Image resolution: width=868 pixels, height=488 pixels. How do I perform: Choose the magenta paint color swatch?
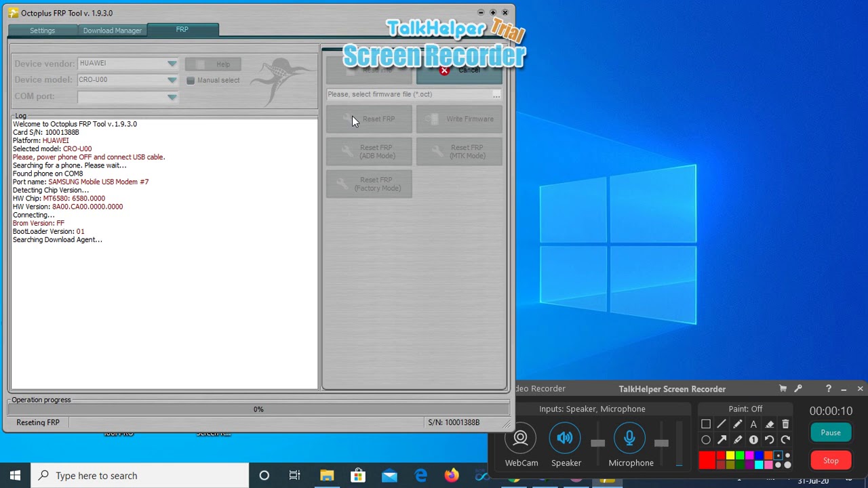point(749,455)
